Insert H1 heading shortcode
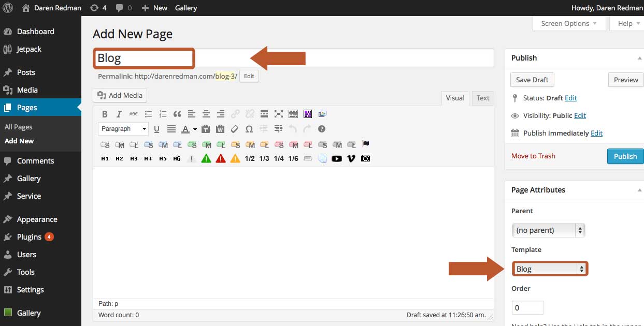This screenshot has height=326, width=644. [x=105, y=158]
